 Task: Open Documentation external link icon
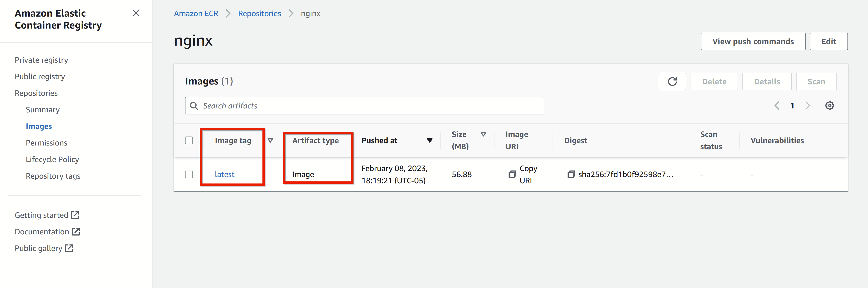pyautogui.click(x=76, y=231)
